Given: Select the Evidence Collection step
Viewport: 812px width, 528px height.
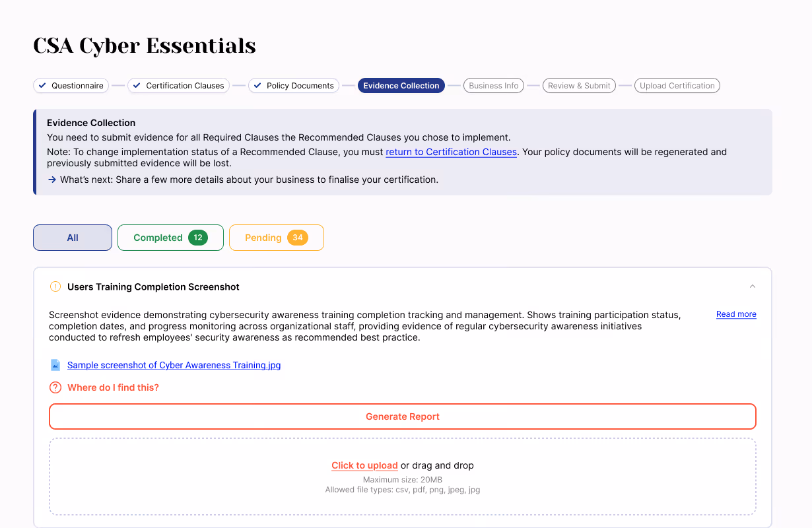Looking at the screenshot, I should [401, 86].
